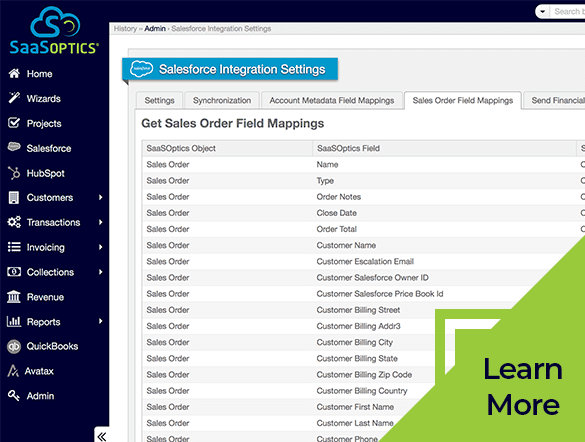Click the Admin breadcrumb link

pos(155,29)
